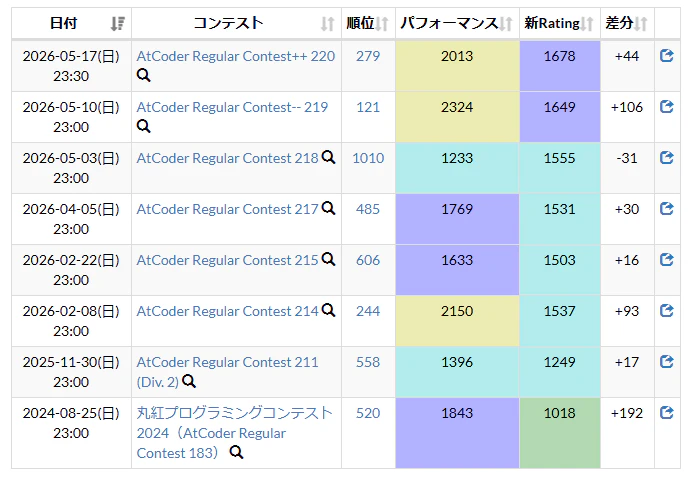Viewport: 691px width, 478px height.
Task: Sort by 差分 column sort arrows
Action: [641, 23]
